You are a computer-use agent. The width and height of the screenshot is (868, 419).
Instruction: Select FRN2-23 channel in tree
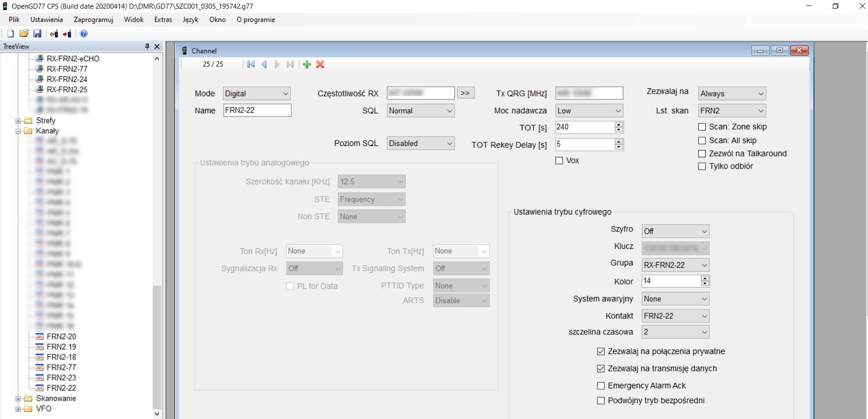click(x=61, y=378)
